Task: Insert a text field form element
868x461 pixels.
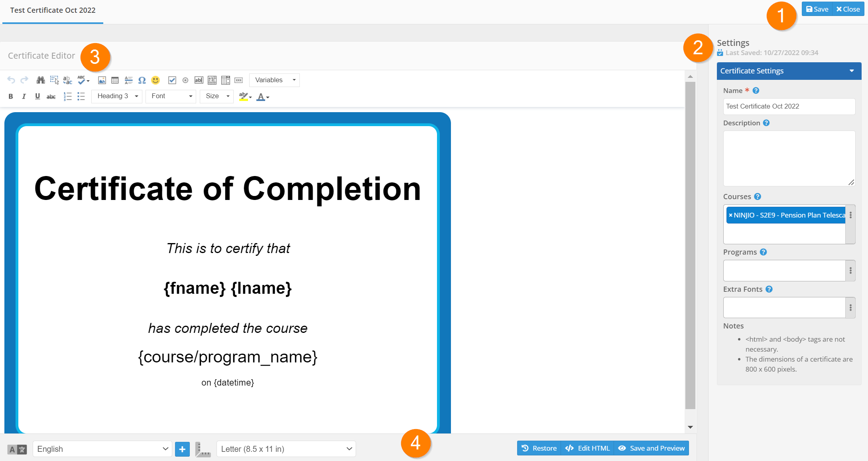Action: click(199, 80)
